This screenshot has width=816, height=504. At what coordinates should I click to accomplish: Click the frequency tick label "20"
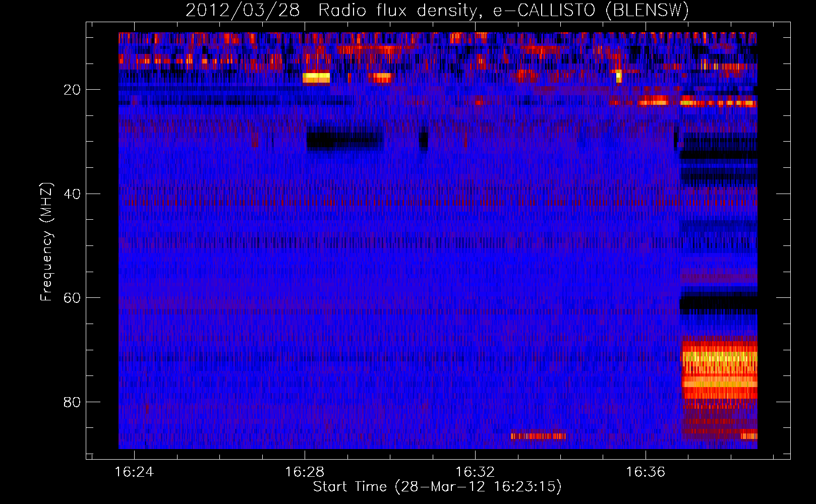tap(73, 90)
